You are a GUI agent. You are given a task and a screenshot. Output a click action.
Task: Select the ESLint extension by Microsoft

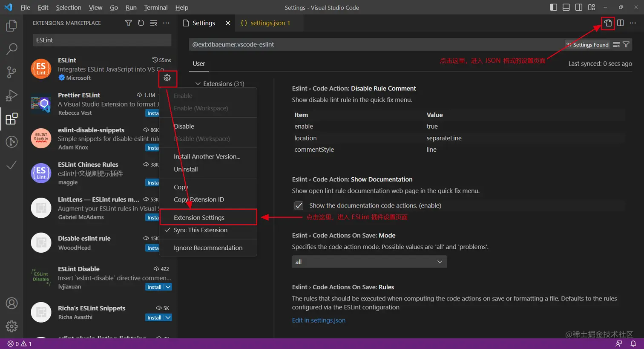click(101, 69)
